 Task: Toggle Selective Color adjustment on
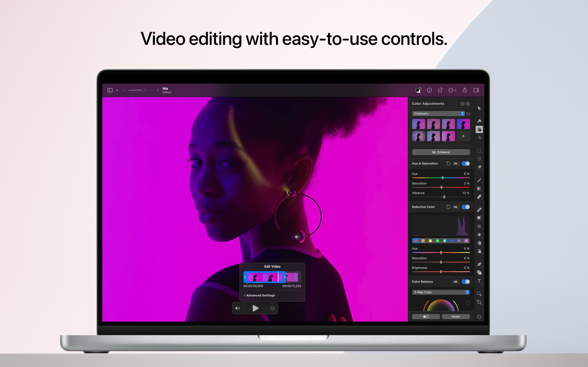466,206
